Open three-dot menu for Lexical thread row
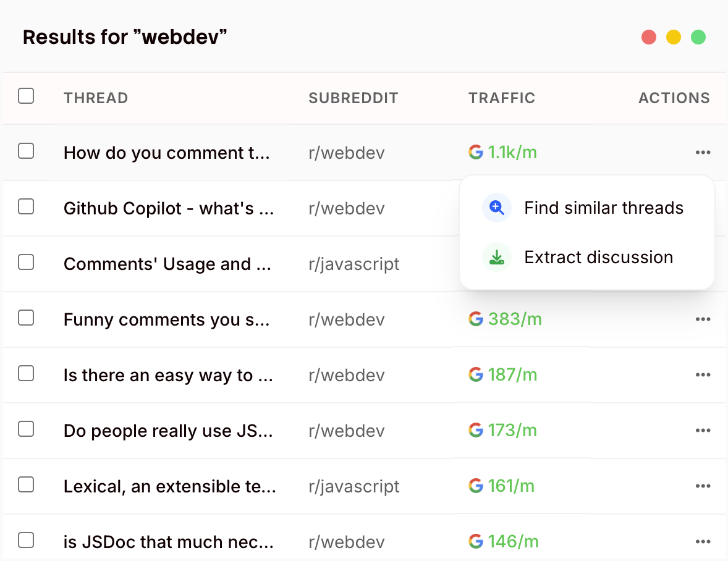The height and width of the screenshot is (561, 728). [703, 486]
